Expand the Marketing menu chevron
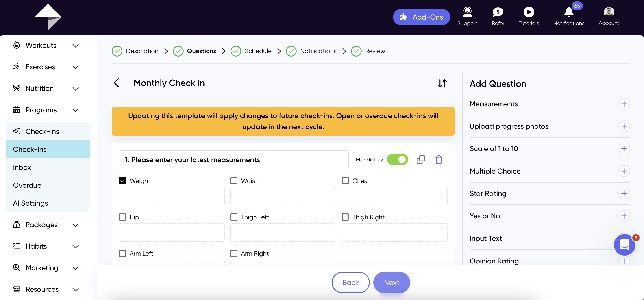644x300 pixels. 76,268
